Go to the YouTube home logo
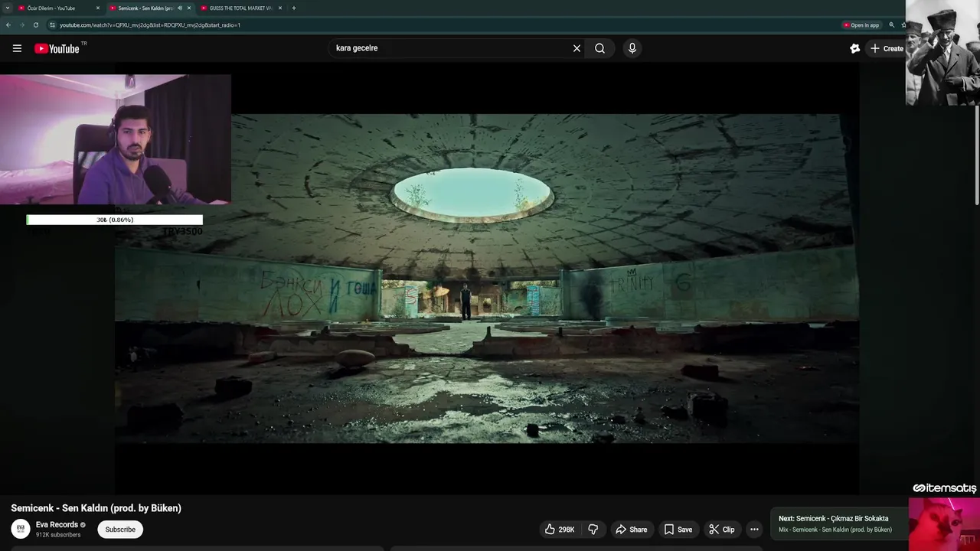Viewport: 980px width, 551px height. coord(57,48)
